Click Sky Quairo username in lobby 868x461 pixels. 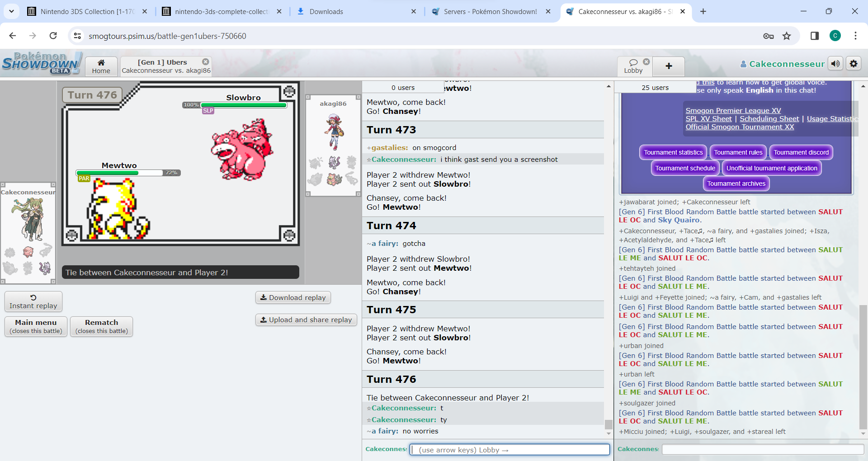(679, 220)
